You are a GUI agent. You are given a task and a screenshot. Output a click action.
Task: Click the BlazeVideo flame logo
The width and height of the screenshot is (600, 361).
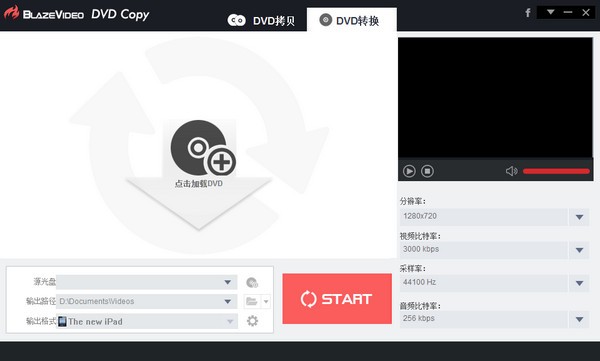11,13
